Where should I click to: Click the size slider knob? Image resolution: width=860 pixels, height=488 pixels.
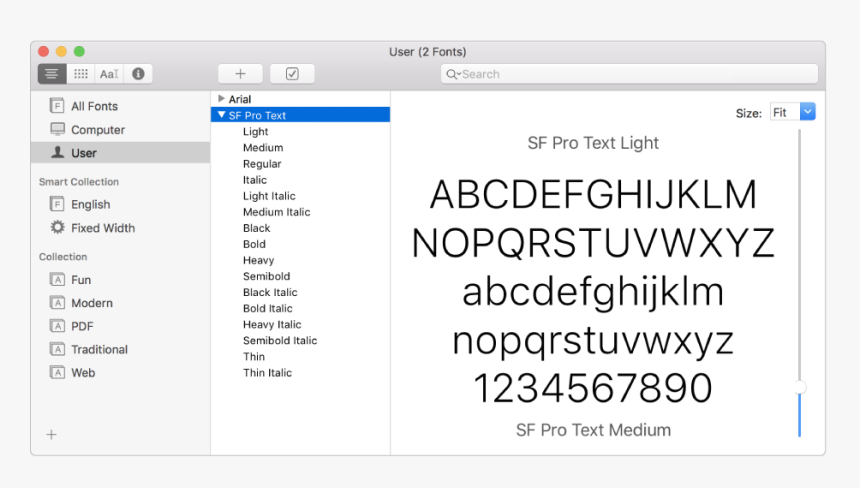[x=800, y=387]
